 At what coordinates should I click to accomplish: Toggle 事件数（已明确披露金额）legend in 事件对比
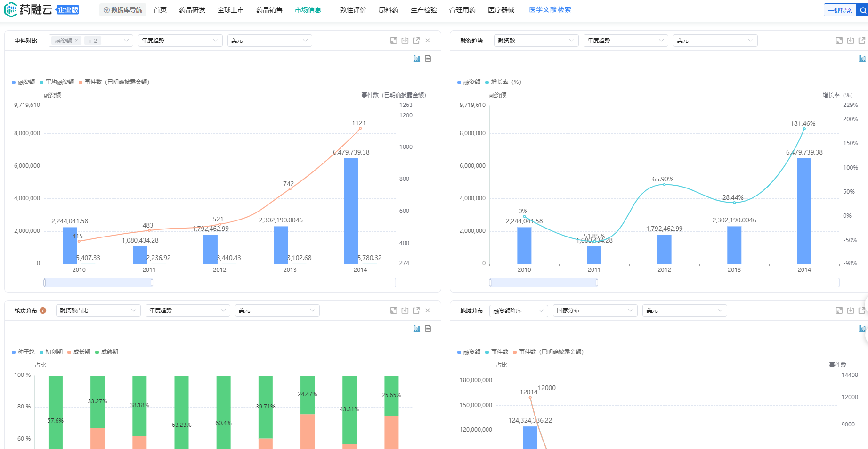click(114, 82)
